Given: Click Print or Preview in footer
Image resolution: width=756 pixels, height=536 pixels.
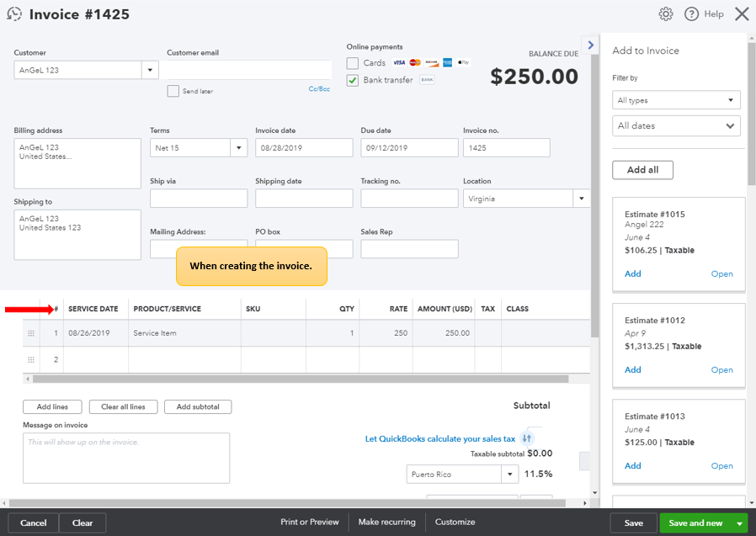Looking at the screenshot, I should [310, 522].
